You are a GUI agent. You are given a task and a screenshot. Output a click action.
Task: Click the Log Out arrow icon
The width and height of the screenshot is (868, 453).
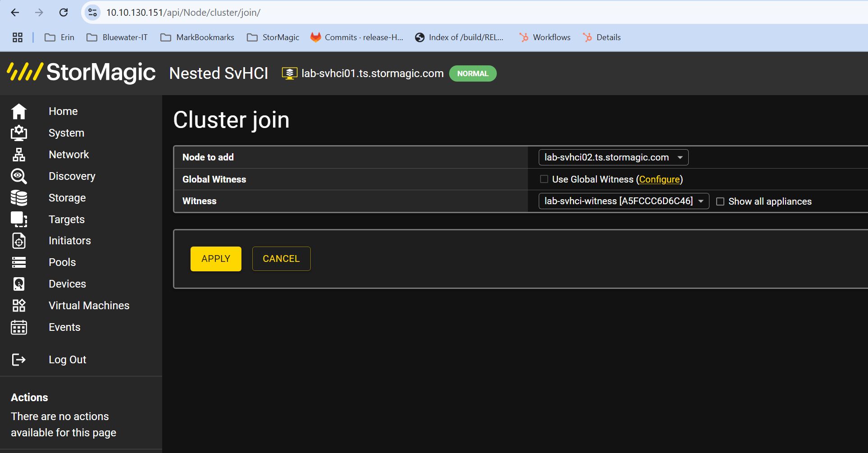coord(19,360)
